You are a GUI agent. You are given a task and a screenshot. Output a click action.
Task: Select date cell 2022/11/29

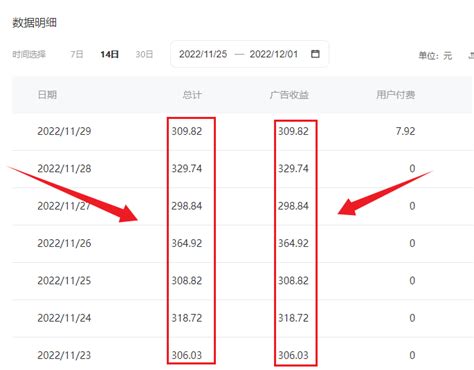point(64,131)
